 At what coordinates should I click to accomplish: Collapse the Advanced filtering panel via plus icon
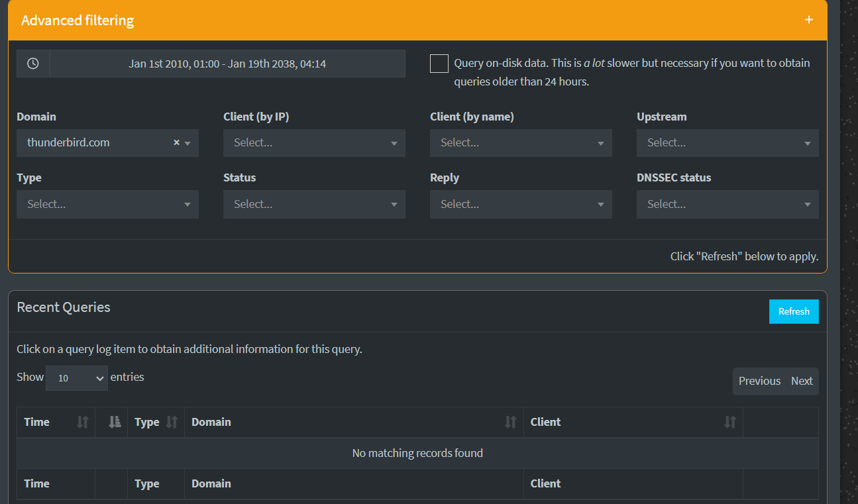click(809, 19)
